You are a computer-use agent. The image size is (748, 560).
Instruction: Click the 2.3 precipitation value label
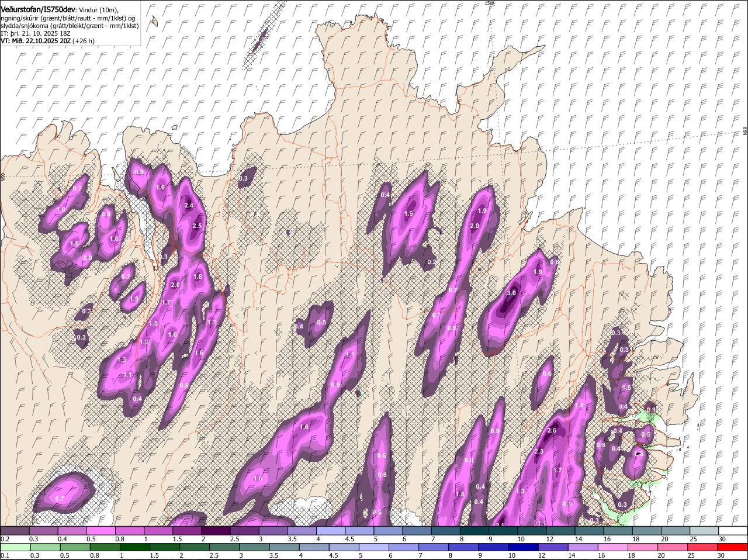pyautogui.click(x=539, y=451)
